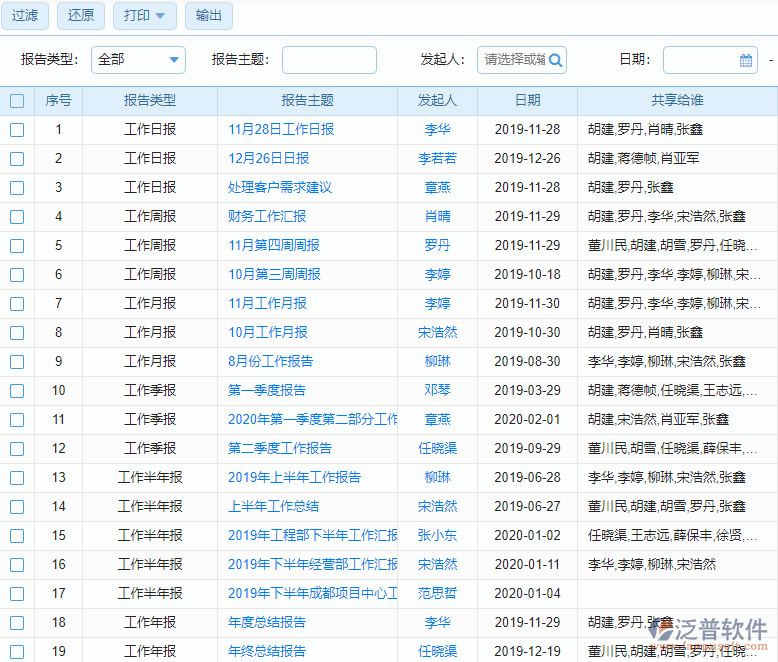Image resolution: width=778 pixels, height=662 pixels.
Task: Open the 上半年工作总结 report link
Action: (273, 507)
